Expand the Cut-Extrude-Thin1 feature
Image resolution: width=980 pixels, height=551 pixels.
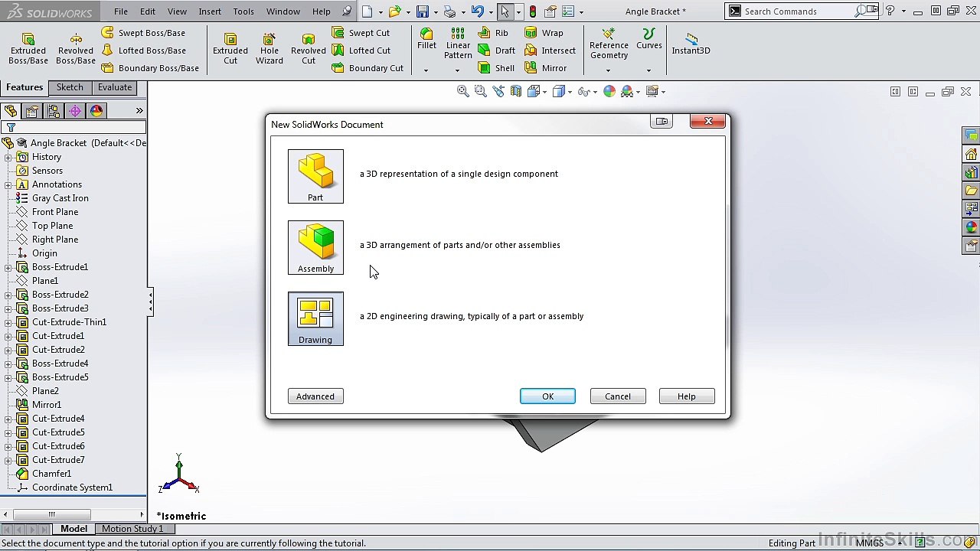(x=8, y=322)
